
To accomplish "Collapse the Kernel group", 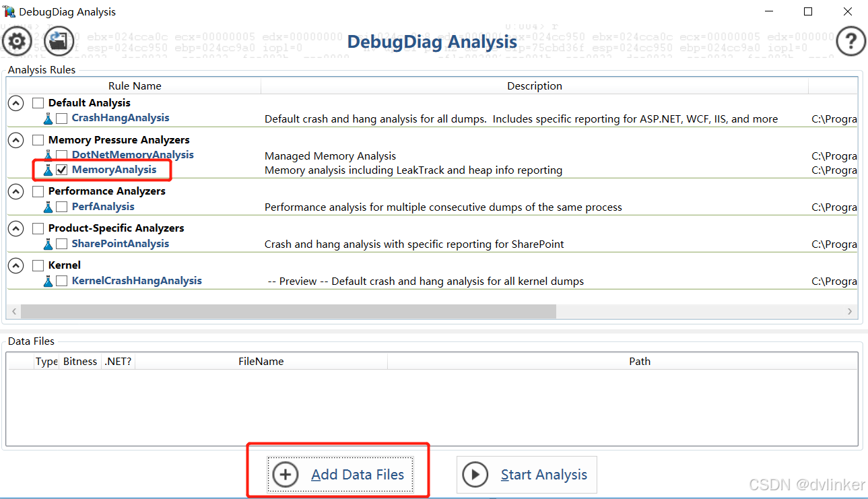I will [x=16, y=265].
